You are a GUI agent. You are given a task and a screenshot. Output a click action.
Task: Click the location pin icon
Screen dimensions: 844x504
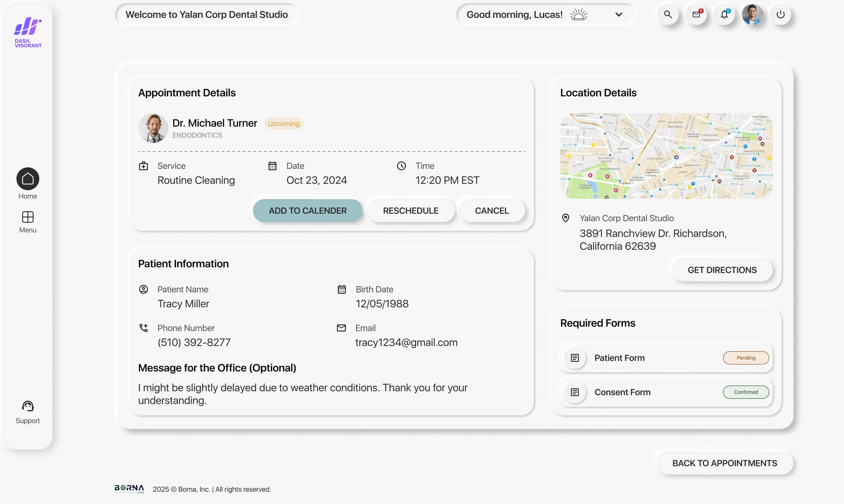click(565, 218)
